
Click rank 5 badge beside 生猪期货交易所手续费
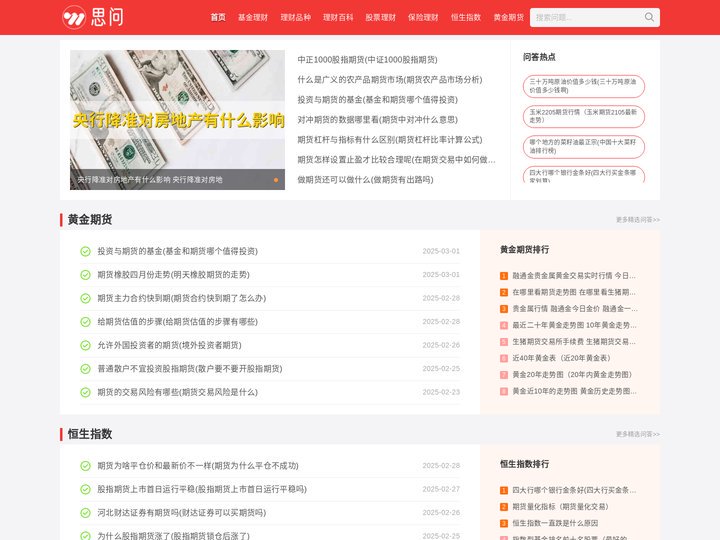coord(504,342)
